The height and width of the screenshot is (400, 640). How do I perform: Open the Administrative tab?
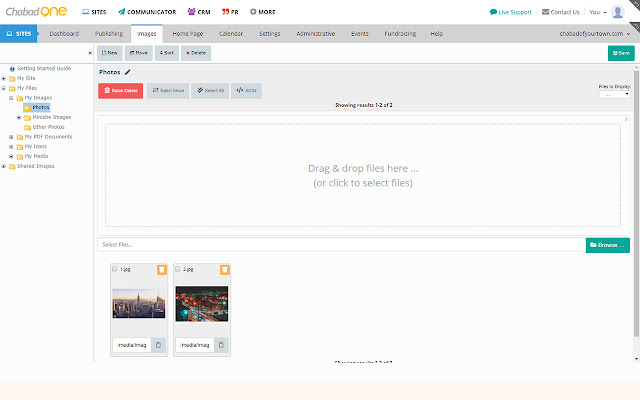point(316,34)
